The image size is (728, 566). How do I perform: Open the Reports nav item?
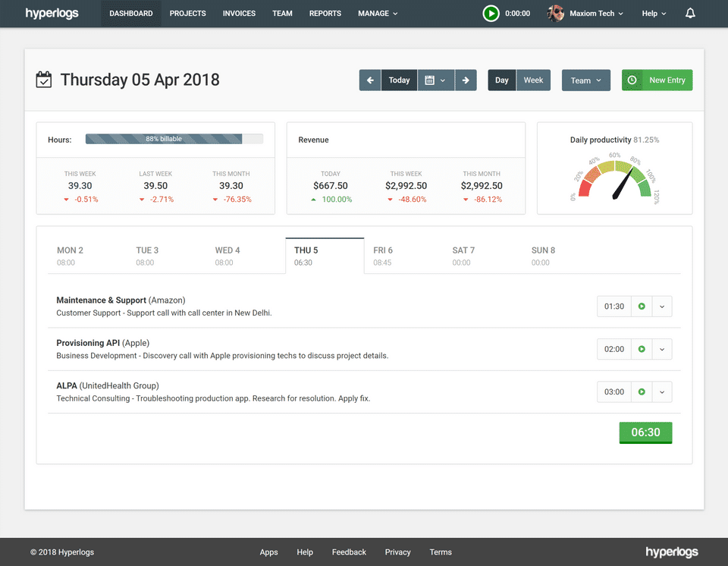tap(325, 14)
